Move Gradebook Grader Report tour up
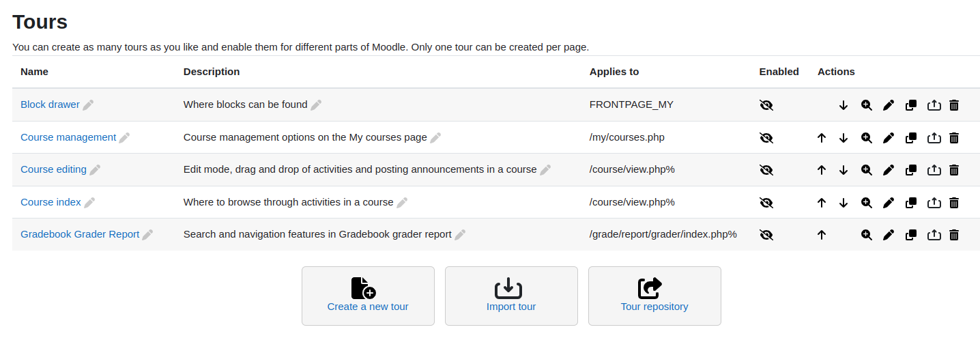The width and height of the screenshot is (980, 338). point(822,235)
